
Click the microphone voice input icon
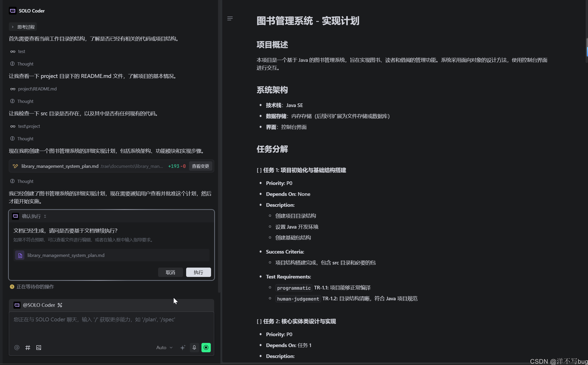194,348
